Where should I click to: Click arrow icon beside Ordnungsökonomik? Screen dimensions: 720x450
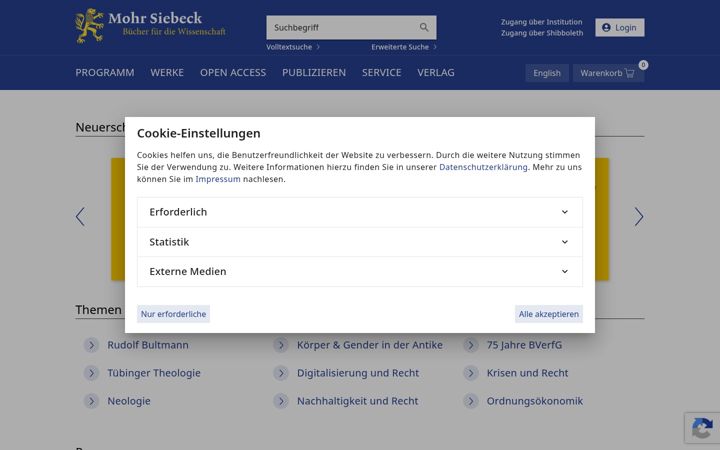(471, 401)
